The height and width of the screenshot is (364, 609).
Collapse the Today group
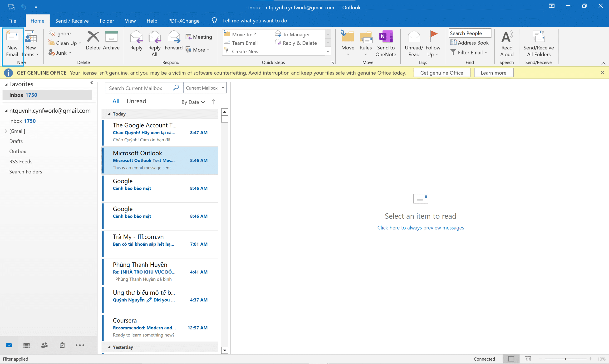[109, 114]
